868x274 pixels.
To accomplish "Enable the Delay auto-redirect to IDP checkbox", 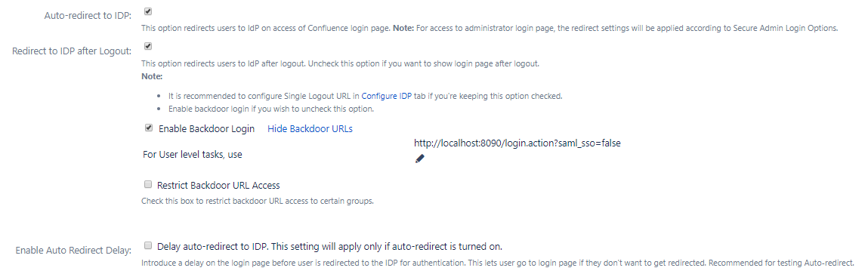I will coord(148,245).
